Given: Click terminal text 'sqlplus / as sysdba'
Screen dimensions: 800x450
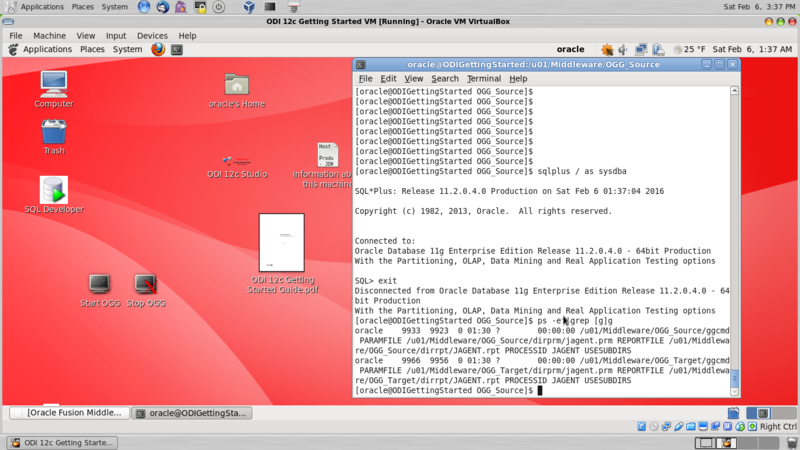Looking at the screenshot, I should [x=582, y=171].
